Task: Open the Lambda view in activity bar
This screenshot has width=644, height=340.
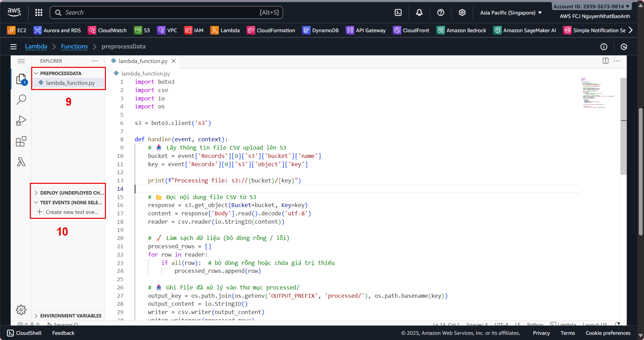Action: 21,162
